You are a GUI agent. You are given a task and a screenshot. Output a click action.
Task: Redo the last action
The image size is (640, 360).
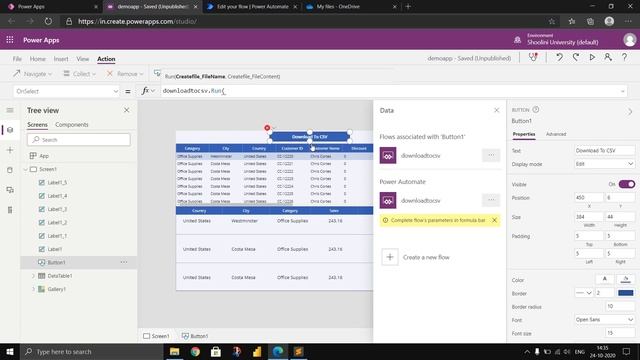[x=576, y=58]
